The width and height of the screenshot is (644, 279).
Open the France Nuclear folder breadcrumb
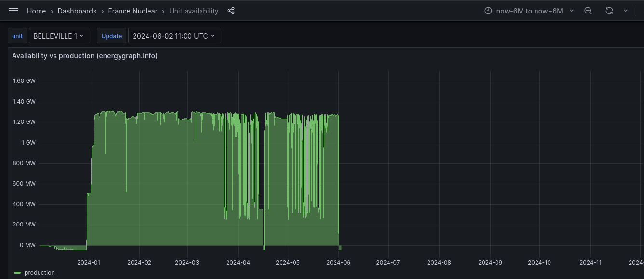pos(133,11)
